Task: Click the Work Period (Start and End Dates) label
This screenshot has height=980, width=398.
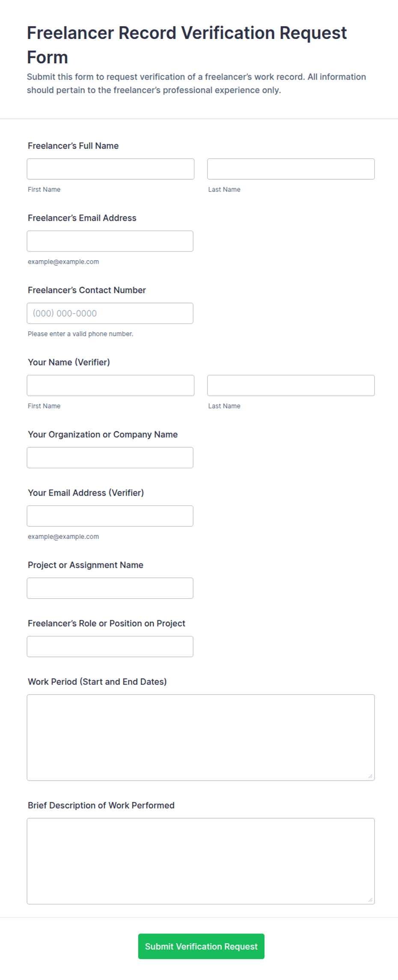Action: click(x=97, y=682)
